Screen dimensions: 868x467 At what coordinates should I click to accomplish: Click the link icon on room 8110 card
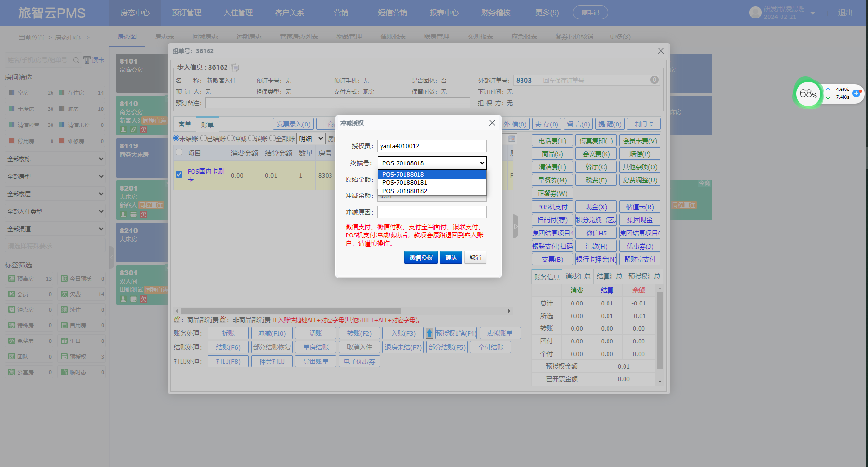tap(133, 130)
